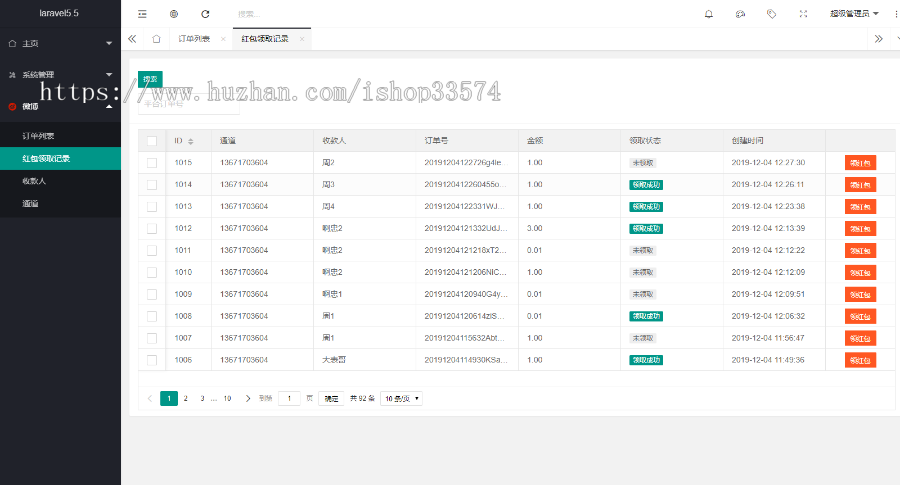Toggle fullscreen with the expand icon
Screen dimensions: 900x485
[x=804, y=14]
